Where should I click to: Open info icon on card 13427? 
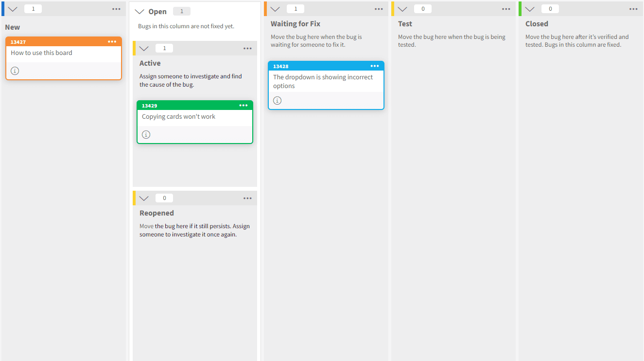tap(15, 71)
